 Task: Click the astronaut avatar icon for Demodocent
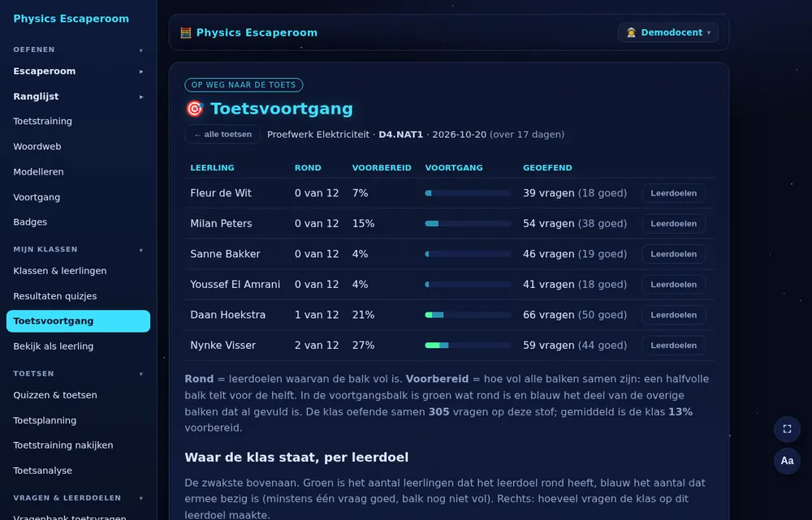[631, 32]
